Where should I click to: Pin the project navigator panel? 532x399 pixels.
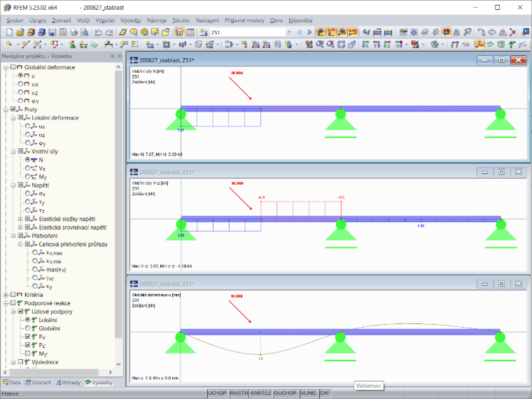pos(112,56)
